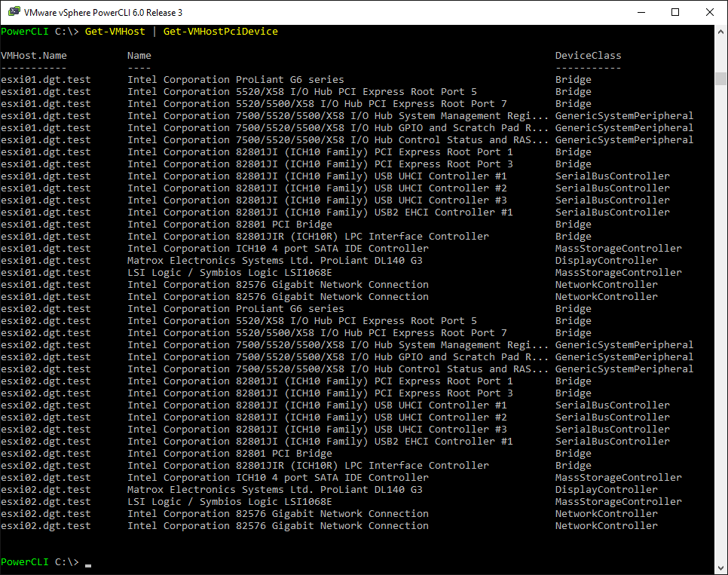Click esxi01 'LPC Interface Controller' row

point(295,237)
